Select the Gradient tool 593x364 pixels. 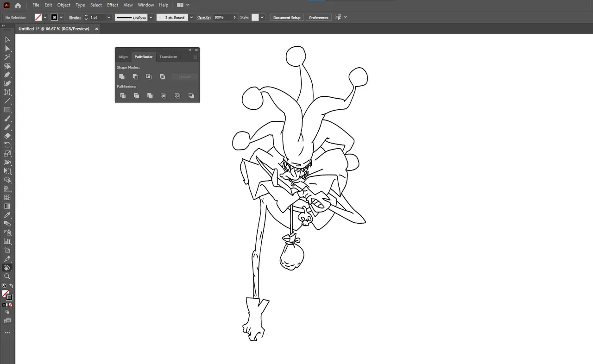pyautogui.click(x=7, y=206)
